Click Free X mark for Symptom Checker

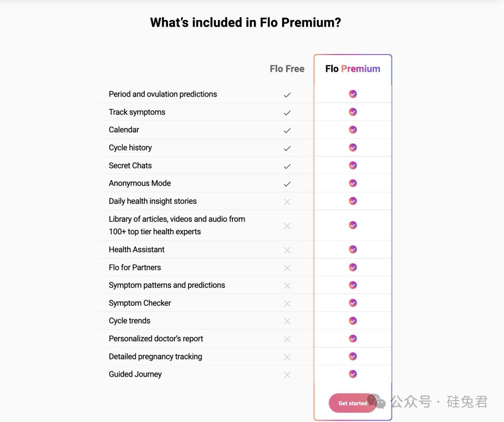[x=287, y=303]
